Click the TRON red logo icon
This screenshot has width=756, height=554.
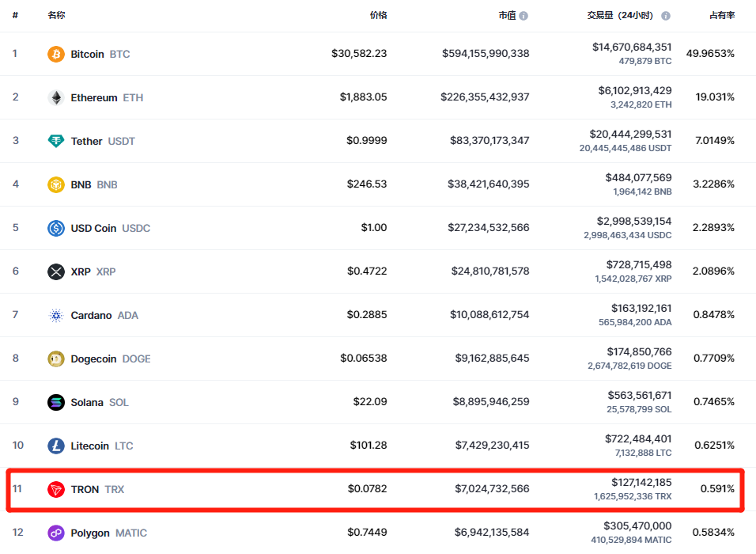click(x=55, y=489)
